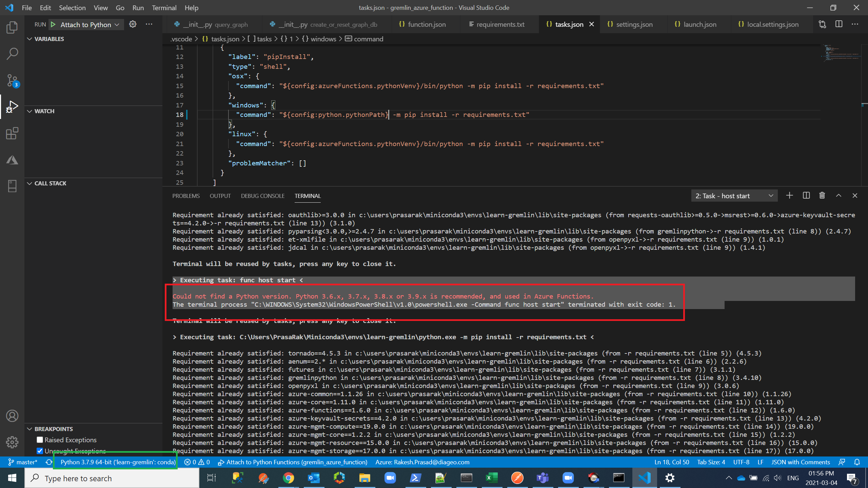Open the 'Attach to Python' configuration dropdown
This screenshot has height=488, width=868.
[90, 25]
